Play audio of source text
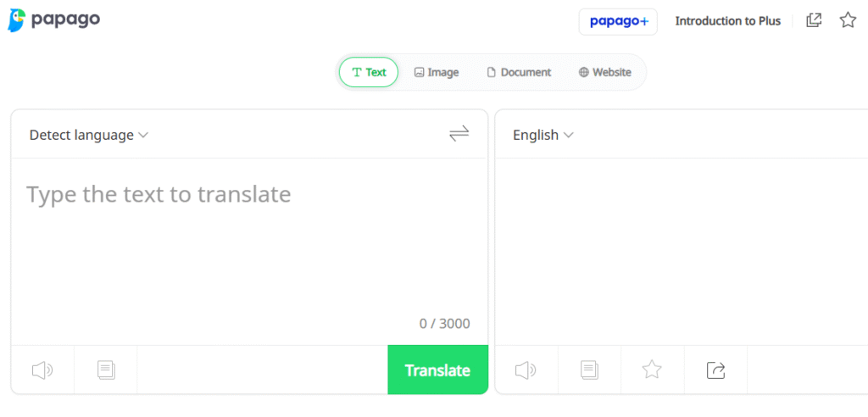 [42, 370]
